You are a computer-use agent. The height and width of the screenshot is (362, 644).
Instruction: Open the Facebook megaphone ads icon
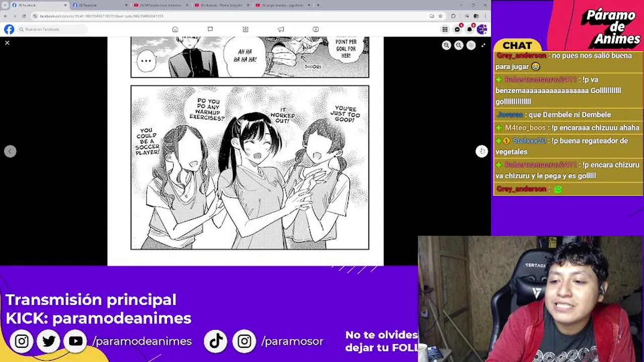click(281, 29)
